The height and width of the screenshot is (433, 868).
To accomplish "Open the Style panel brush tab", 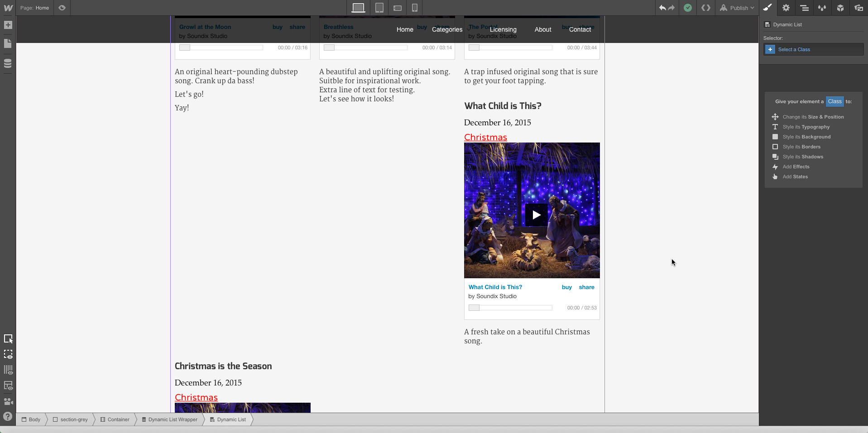I will coord(767,8).
